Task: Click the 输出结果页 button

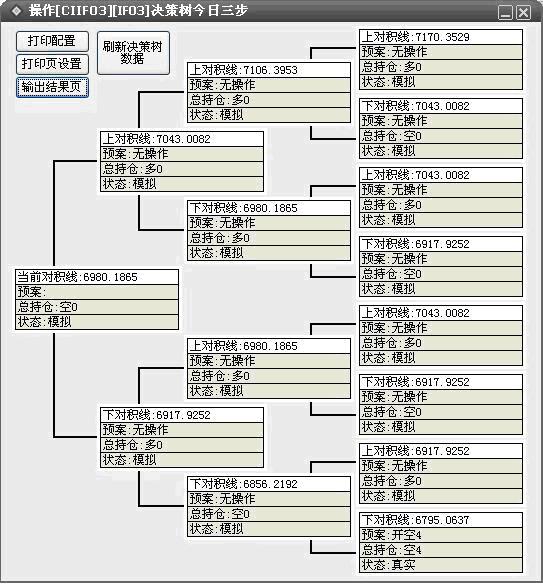Action: [52, 87]
